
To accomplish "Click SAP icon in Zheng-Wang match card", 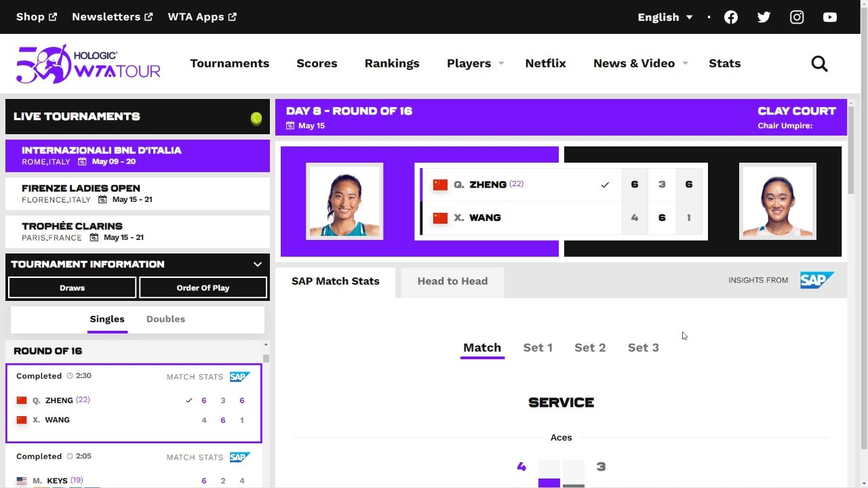I will 240,377.
